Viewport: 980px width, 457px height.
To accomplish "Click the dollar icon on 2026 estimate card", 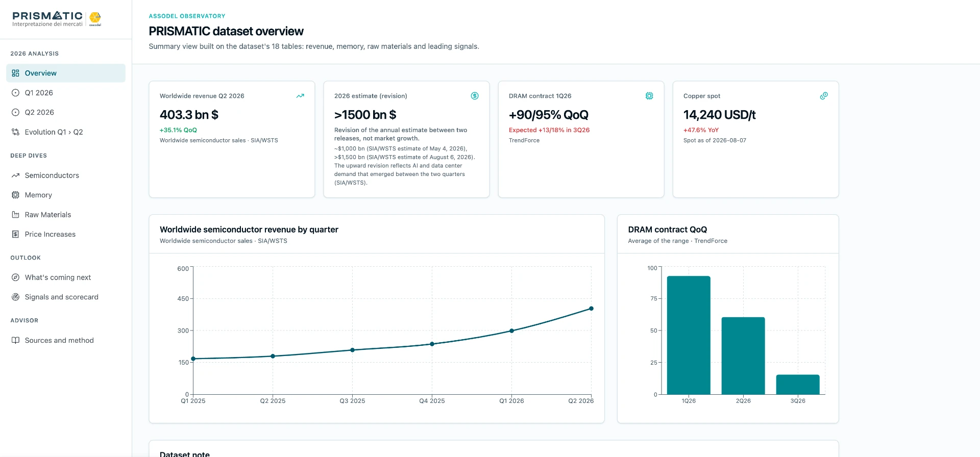I will [x=475, y=96].
